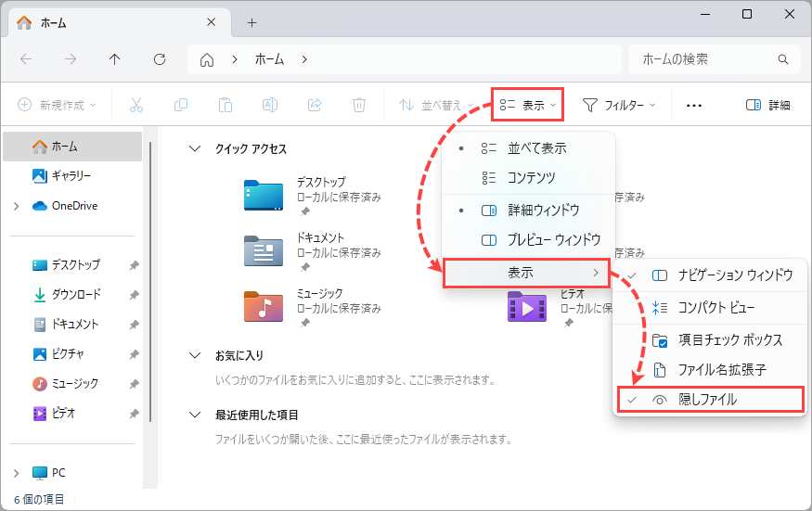Click the search magnifier icon
This screenshot has width=812, height=511.
click(x=783, y=59)
